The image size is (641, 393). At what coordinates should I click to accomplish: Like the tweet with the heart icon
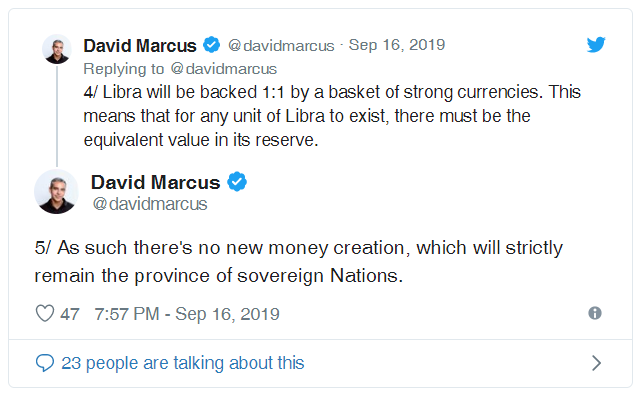pos(45,314)
